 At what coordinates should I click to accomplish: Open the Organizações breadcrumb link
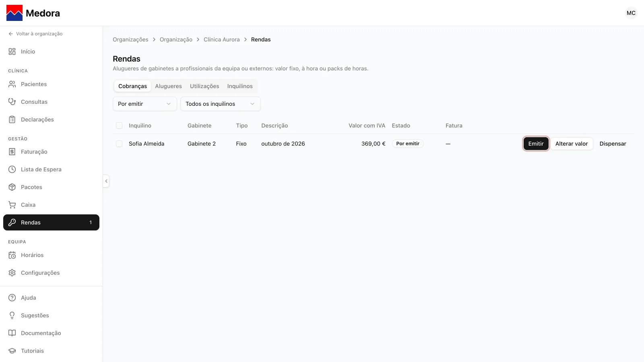pos(130,39)
